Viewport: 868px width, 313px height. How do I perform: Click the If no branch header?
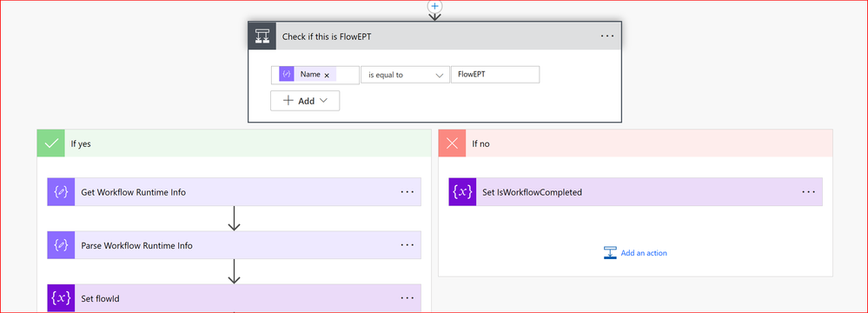(635, 143)
